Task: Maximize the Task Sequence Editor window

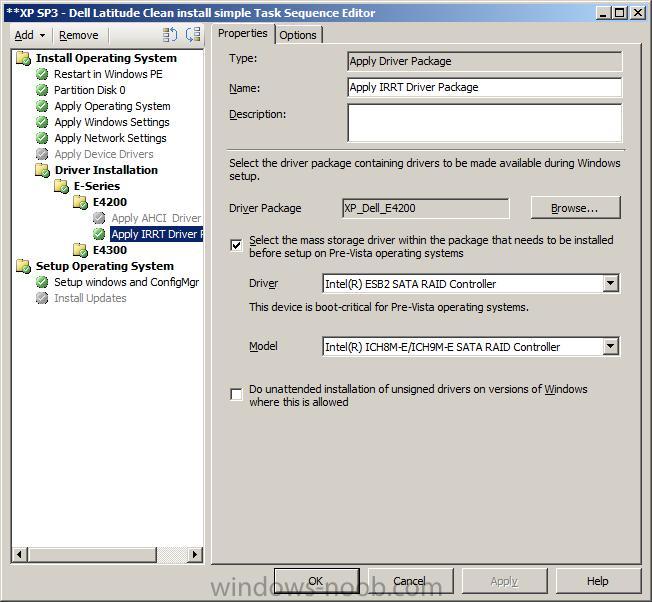Action: tap(619, 13)
